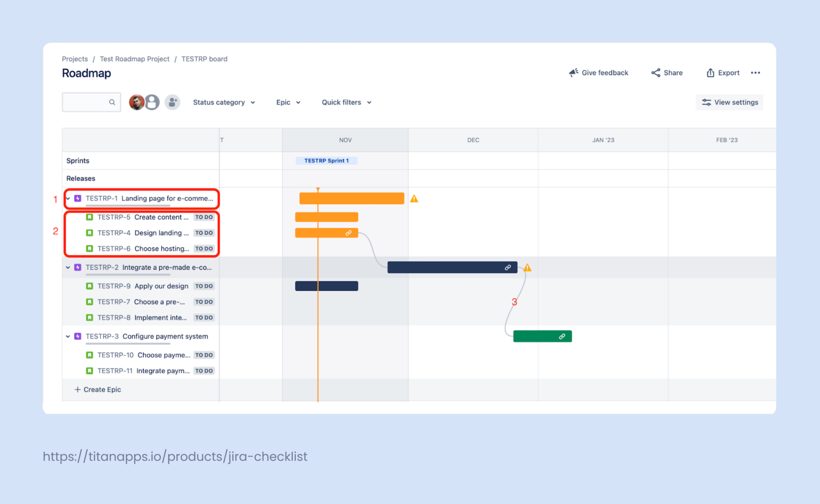The image size is (820, 504).
Task: Open the Status category dropdown
Action: point(224,102)
